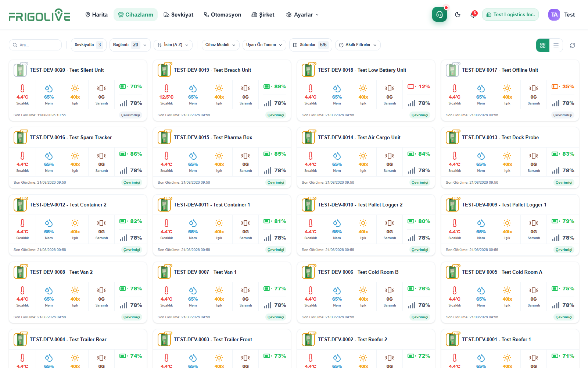Select the Cihazlarım tab
Image resolution: width=588 pixels, height=368 pixels.
(x=136, y=15)
